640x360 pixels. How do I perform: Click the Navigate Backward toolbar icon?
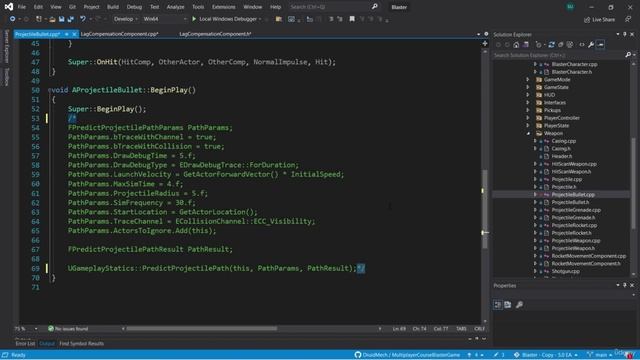click(x=13, y=19)
